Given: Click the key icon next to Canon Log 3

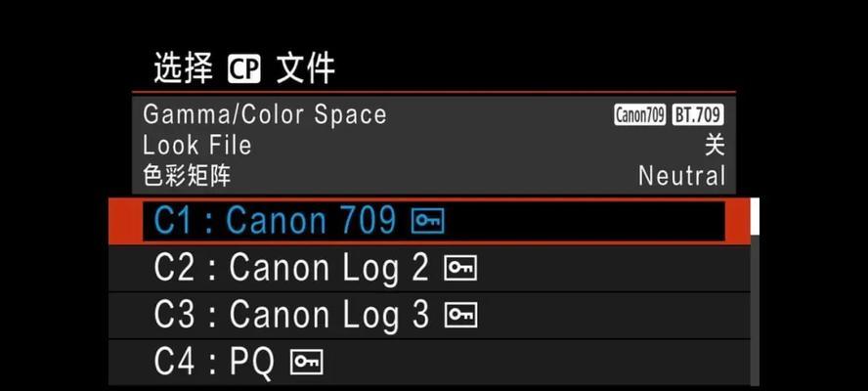Looking at the screenshot, I should (x=460, y=315).
